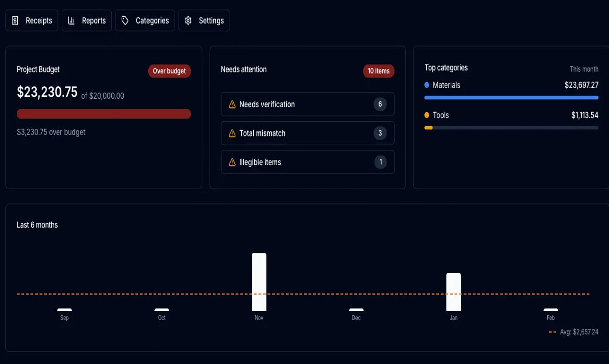Image resolution: width=609 pixels, height=364 pixels.
Task: Click the orange Tools category dot
Action: 427,115
